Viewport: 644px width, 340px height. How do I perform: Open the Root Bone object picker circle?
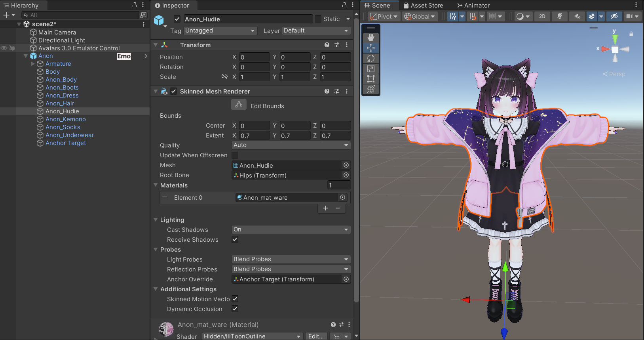pyautogui.click(x=346, y=175)
